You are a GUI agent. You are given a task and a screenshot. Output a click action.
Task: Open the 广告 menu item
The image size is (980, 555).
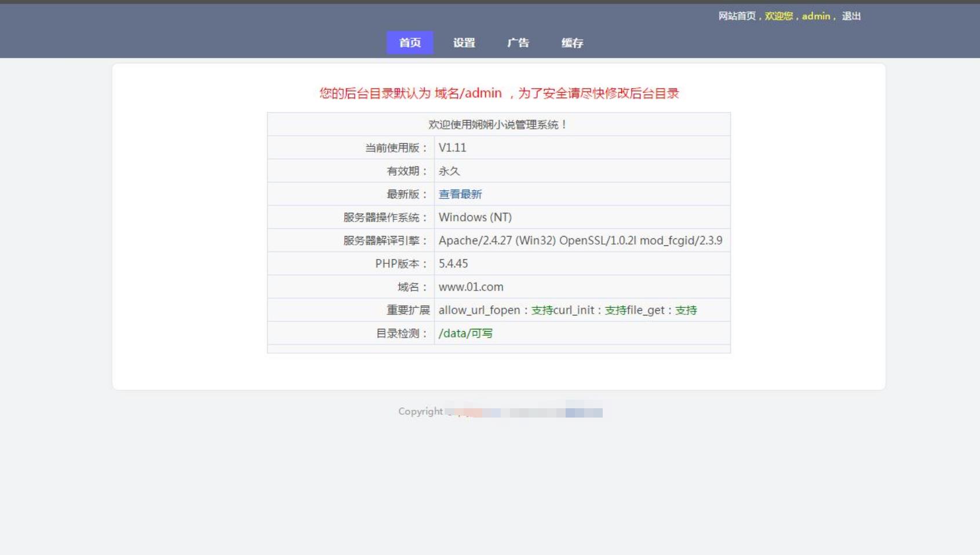click(518, 43)
